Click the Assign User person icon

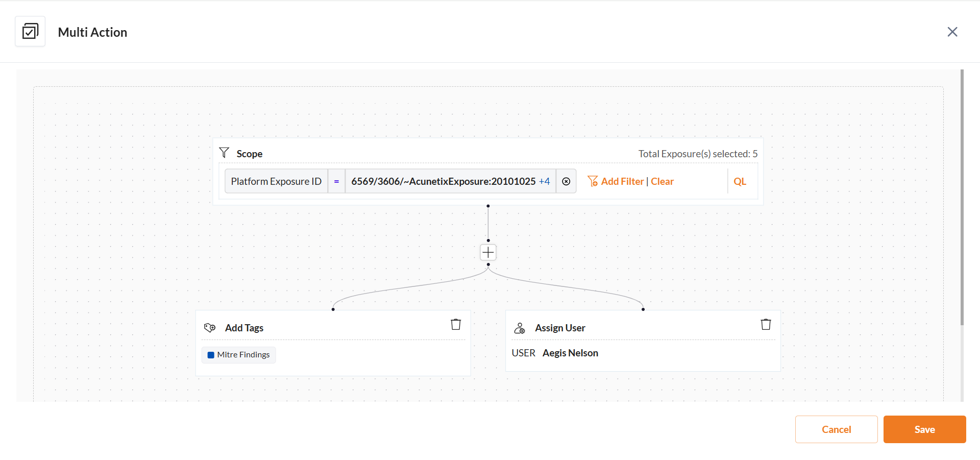(x=520, y=328)
